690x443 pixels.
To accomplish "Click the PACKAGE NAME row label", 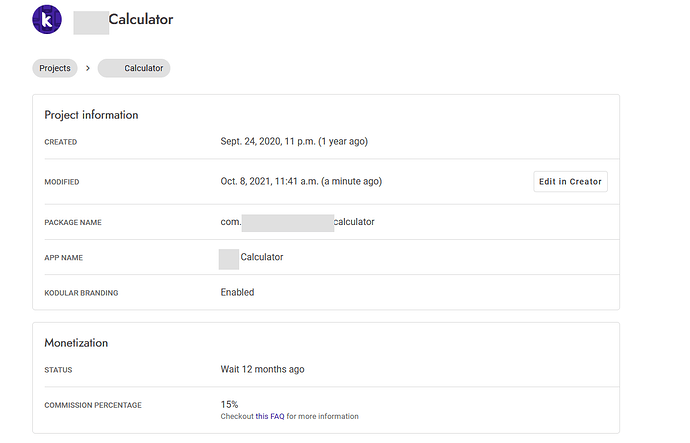I will coord(74,222).
